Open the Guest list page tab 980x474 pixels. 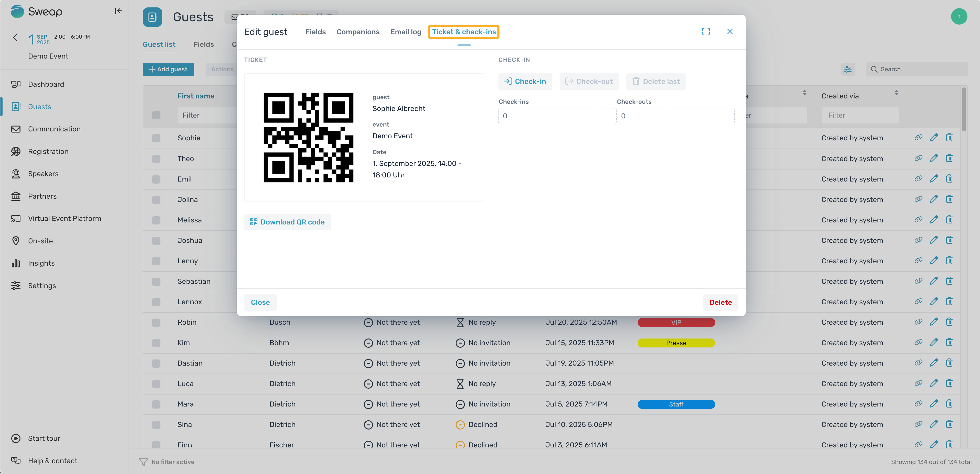click(x=159, y=44)
